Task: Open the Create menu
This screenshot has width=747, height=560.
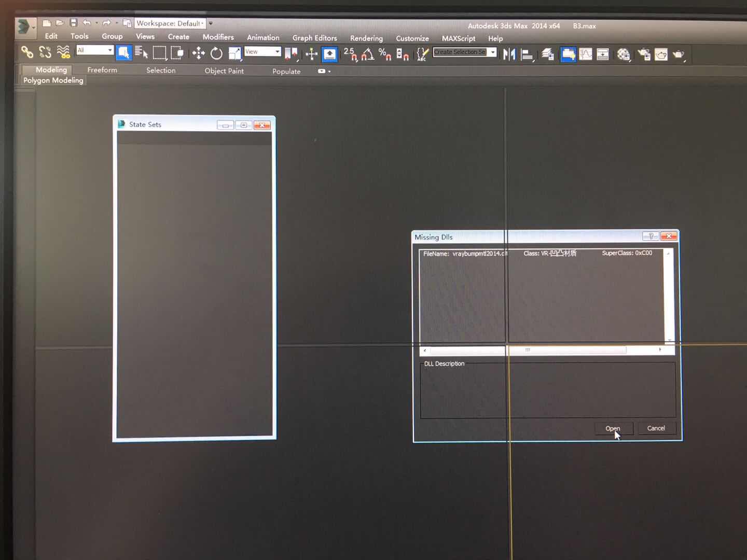Action: pyautogui.click(x=178, y=37)
